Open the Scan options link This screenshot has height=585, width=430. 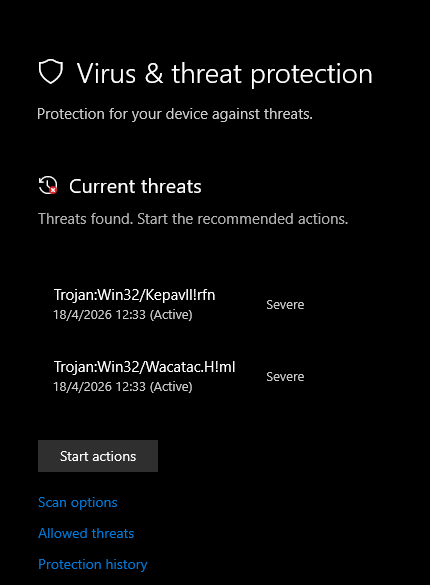78,503
